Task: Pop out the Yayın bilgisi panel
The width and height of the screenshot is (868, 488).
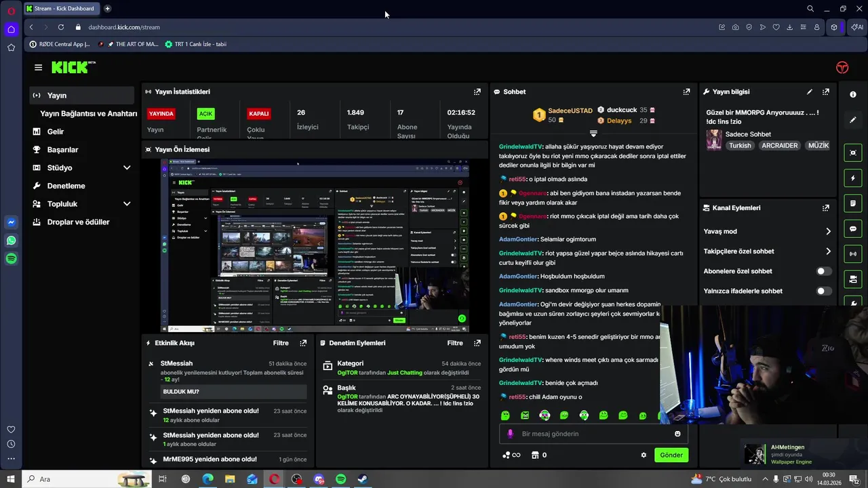Action: click(826, 91)
